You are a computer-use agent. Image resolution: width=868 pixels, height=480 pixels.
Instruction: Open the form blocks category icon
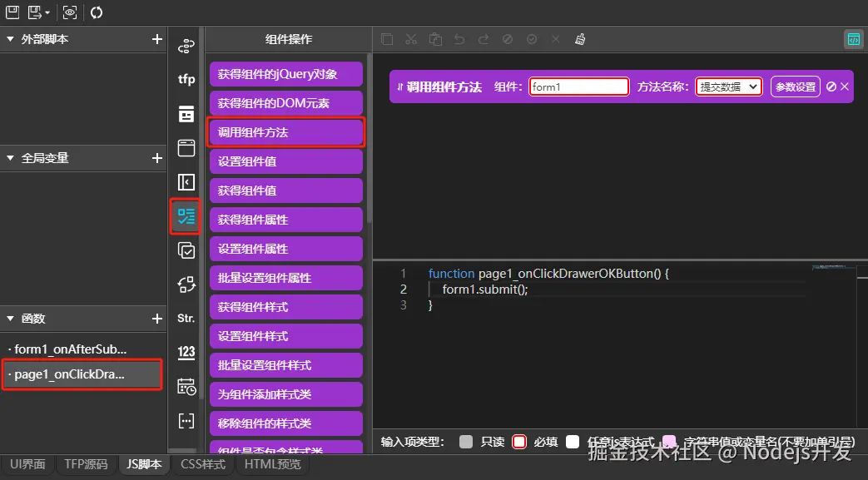tap(186, 113)
